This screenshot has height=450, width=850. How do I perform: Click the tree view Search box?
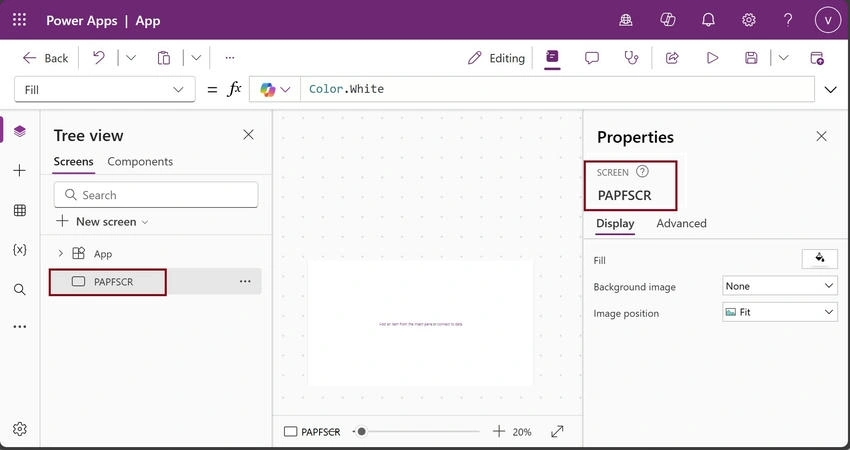click(x=156, y=195)
